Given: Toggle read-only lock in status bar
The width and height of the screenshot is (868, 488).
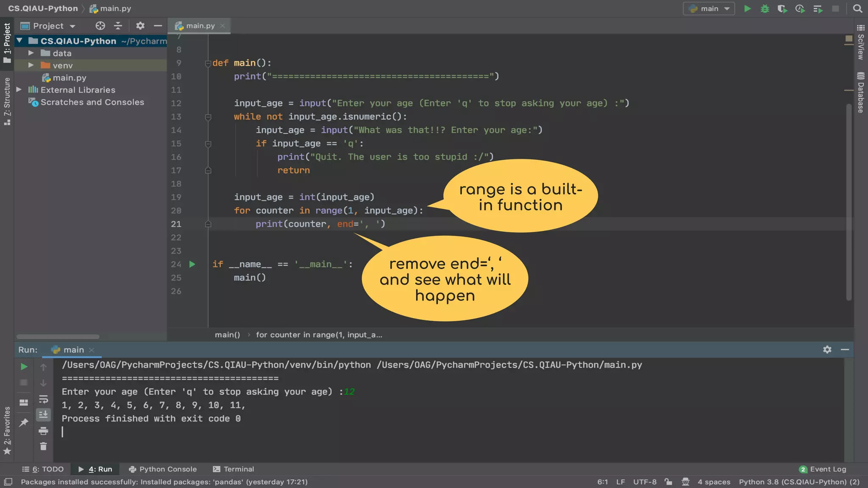Looking at the screenshot, I should click(x=668, y=482).
